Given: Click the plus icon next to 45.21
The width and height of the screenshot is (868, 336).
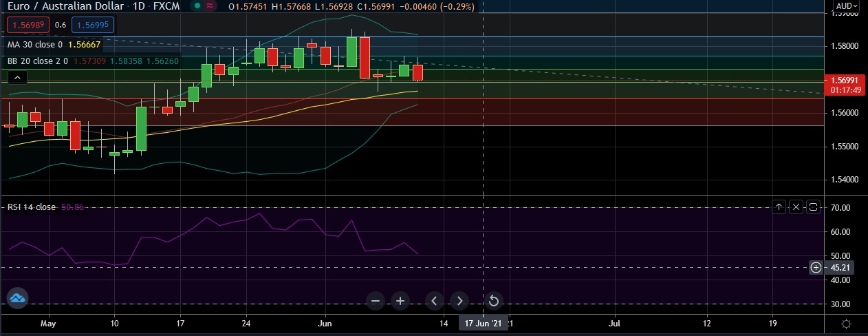Looking at the screenshot, I should pos(816,268).
